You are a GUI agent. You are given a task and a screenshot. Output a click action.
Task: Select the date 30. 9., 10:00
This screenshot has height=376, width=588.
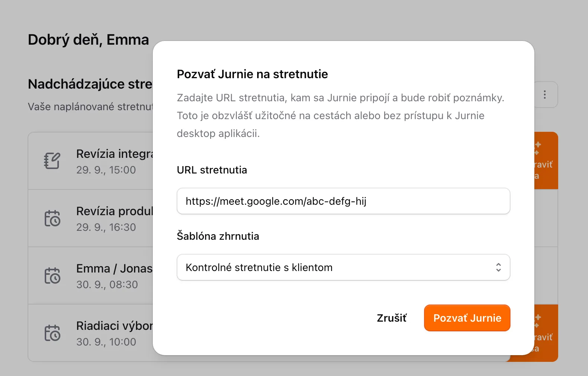tap(106, 342)
